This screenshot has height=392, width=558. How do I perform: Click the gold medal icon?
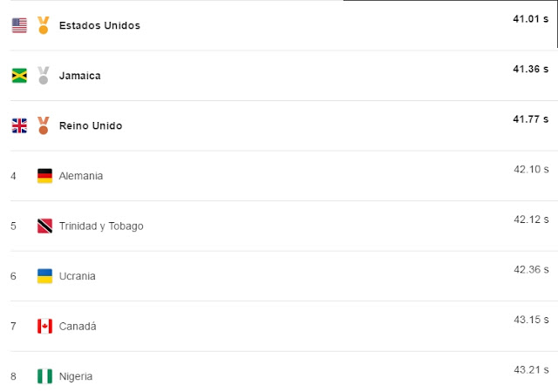tap(44, 25)
